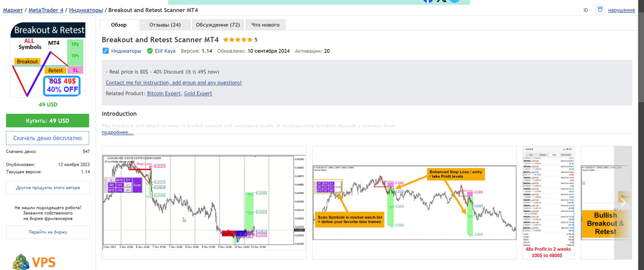This screenshot has width=644, height=270.
Task: Click the Introduction heading
Action: point(119,114)
